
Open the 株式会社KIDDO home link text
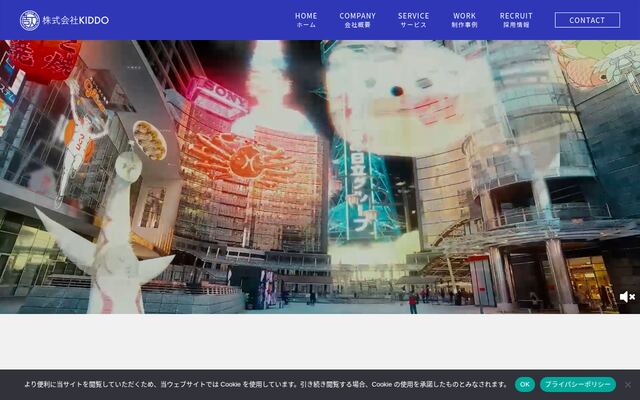tap(76, 20)
